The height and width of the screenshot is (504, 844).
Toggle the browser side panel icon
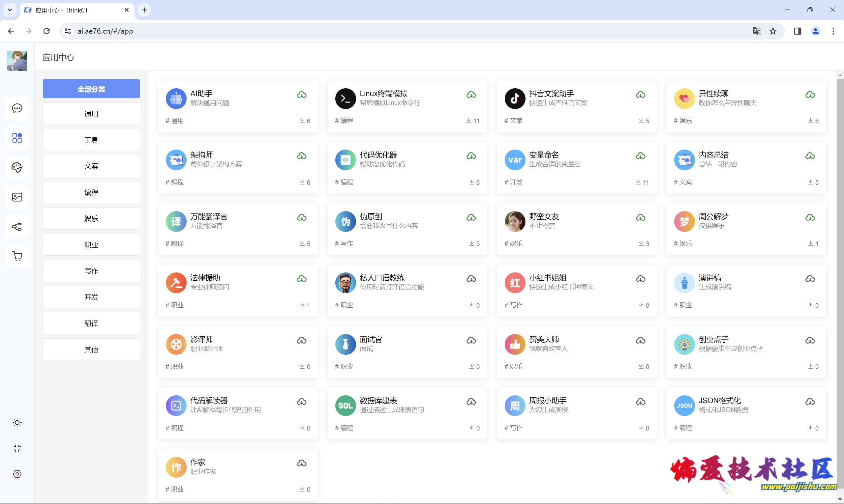point(798,31)
